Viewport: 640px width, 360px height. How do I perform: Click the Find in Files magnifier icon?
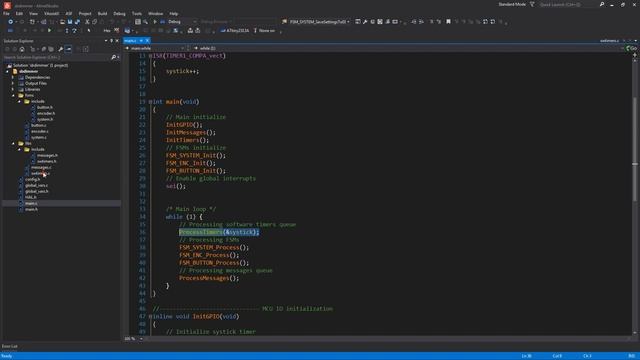coord(145,22)
